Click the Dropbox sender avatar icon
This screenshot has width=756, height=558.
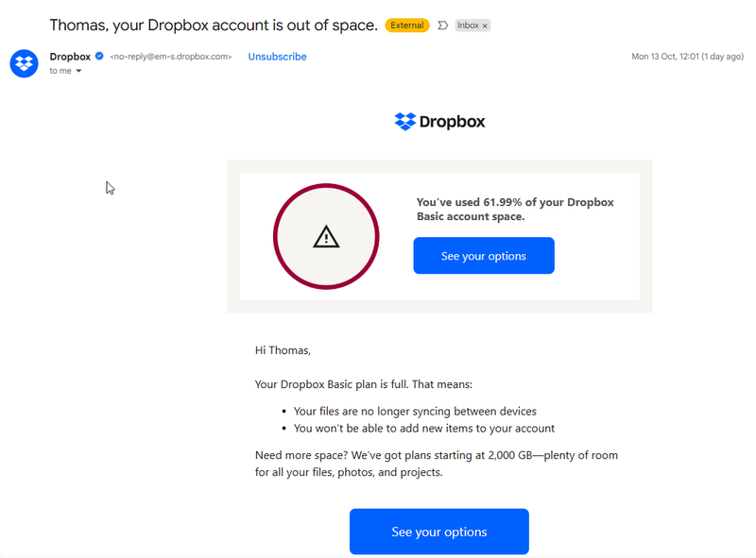pyautogui.click(x=24, y=63)
